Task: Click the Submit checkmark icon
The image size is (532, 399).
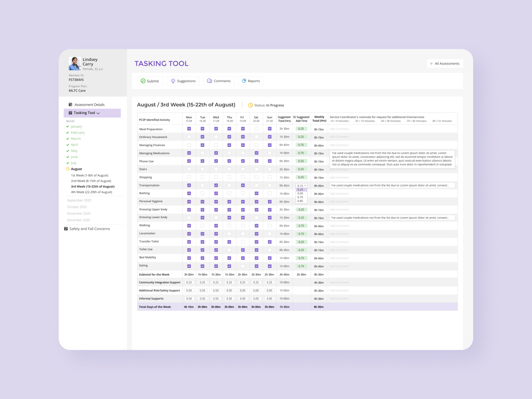Action: pos(143,81)
